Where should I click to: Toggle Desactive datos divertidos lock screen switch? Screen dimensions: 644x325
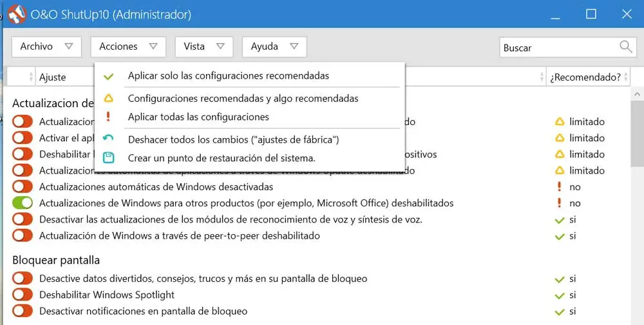[22, 279]
